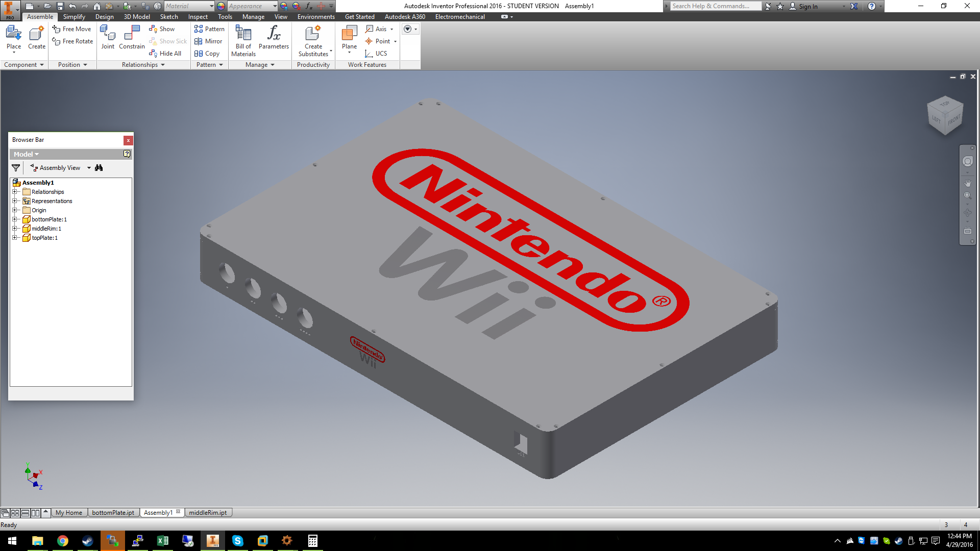Open the Sketch ribbon tab
980x551 pixels.
pos(169,17)
